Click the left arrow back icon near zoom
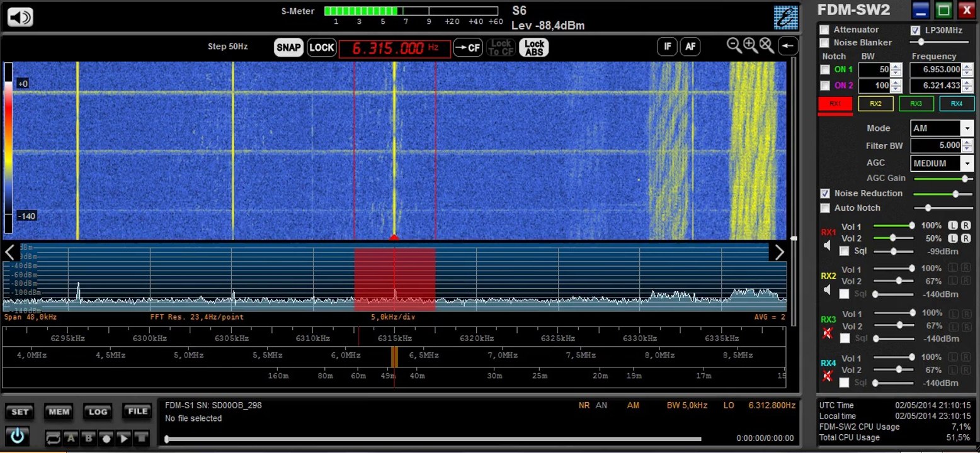980x453 pixels. click(x=788, y=46)
